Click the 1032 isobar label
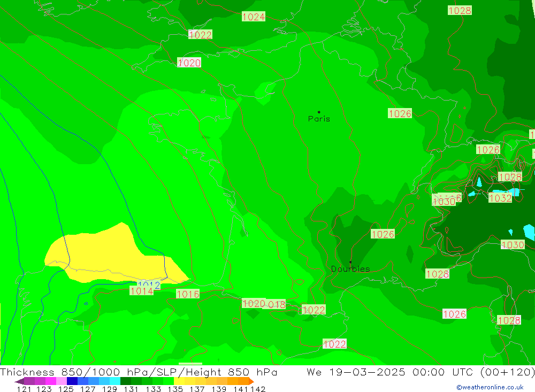This screenshot has height=392, width=535. coord(500,198)
